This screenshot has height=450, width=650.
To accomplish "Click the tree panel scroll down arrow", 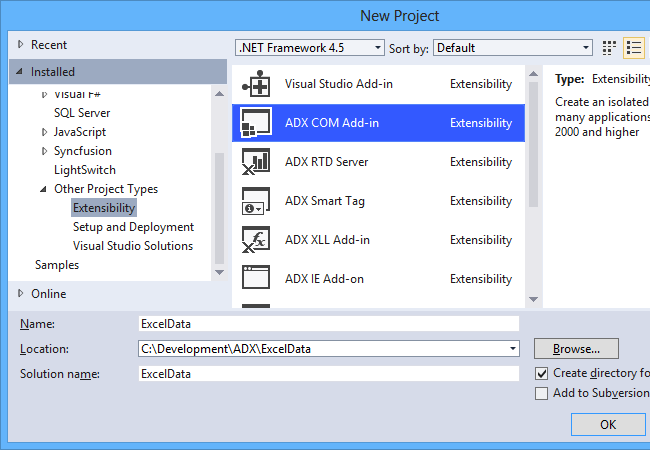I will [x=220, y=272].
